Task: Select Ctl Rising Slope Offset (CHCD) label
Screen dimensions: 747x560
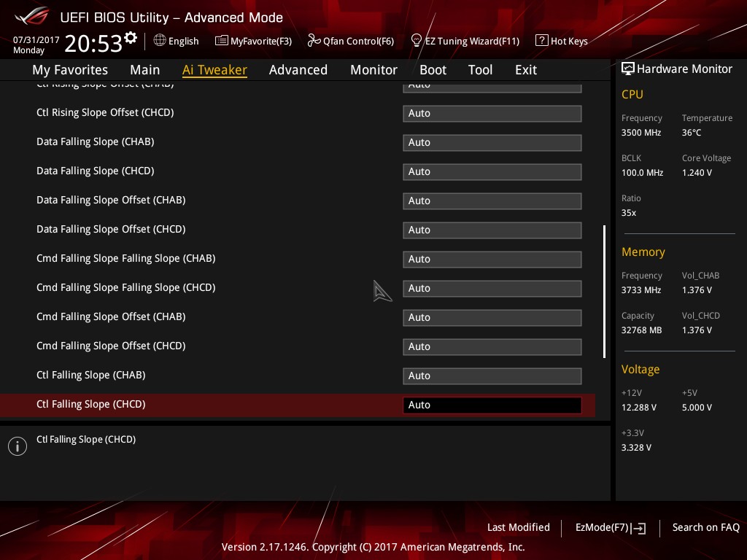Action: [x=105, y=112]
